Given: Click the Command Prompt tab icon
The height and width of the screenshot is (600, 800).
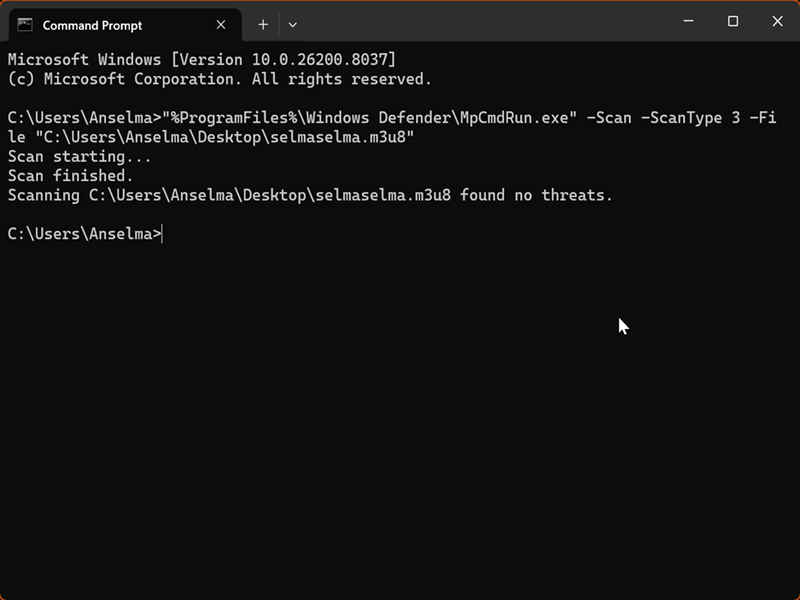Looking at the screenshot, I should tap(25, 25).
